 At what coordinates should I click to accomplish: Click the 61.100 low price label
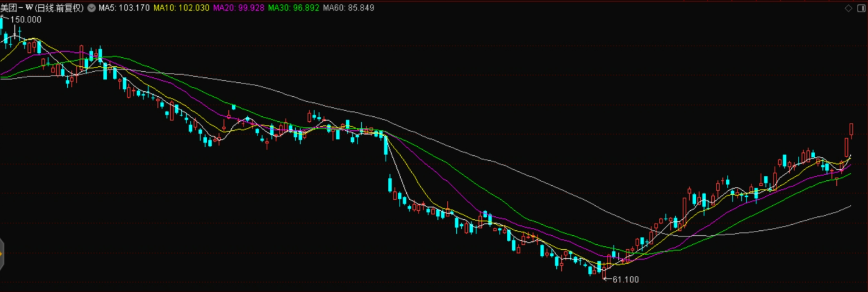625,279
